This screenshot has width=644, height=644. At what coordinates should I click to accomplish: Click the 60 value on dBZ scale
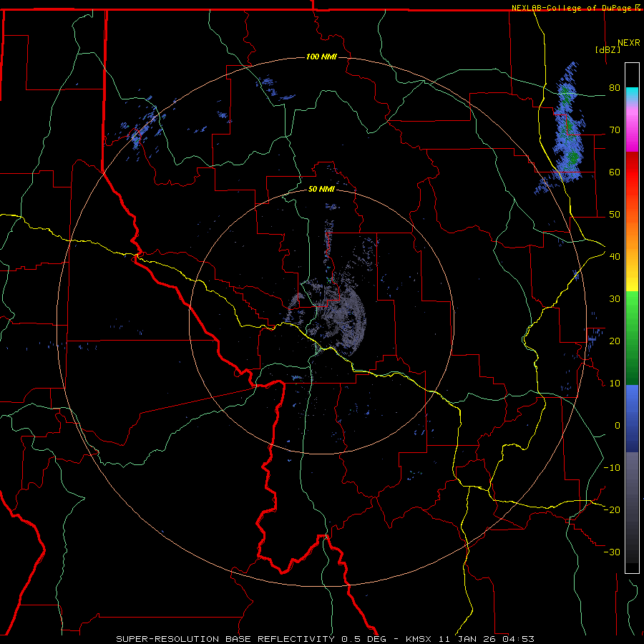click(x=615, y=172)
